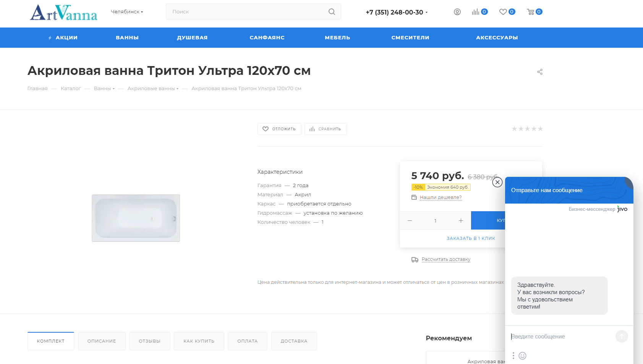Open the shopping cart icon

click(x=531, y=12)
